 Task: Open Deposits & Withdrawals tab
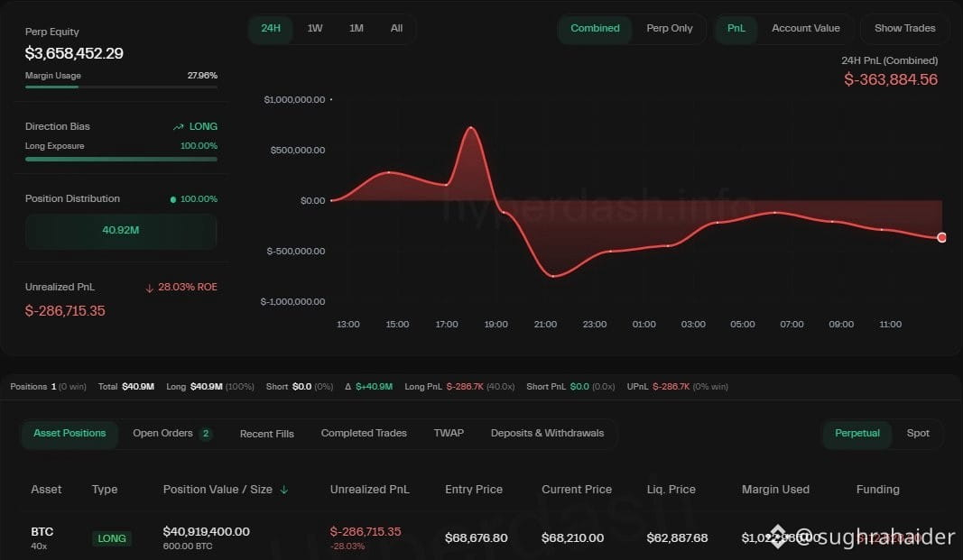click(547, 433)
